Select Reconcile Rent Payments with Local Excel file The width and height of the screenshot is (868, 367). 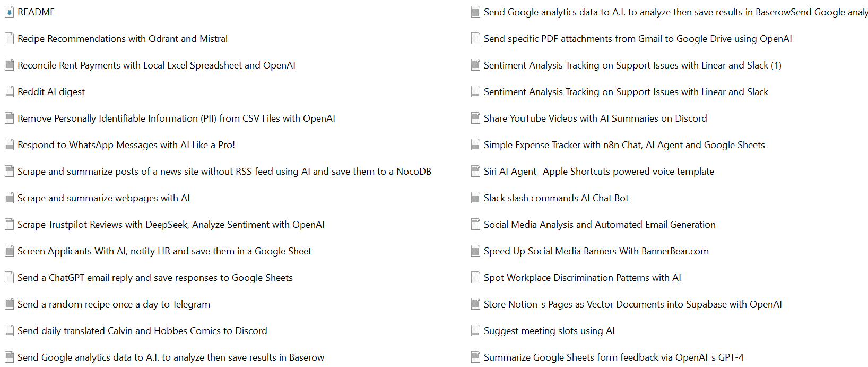(156, 65)
